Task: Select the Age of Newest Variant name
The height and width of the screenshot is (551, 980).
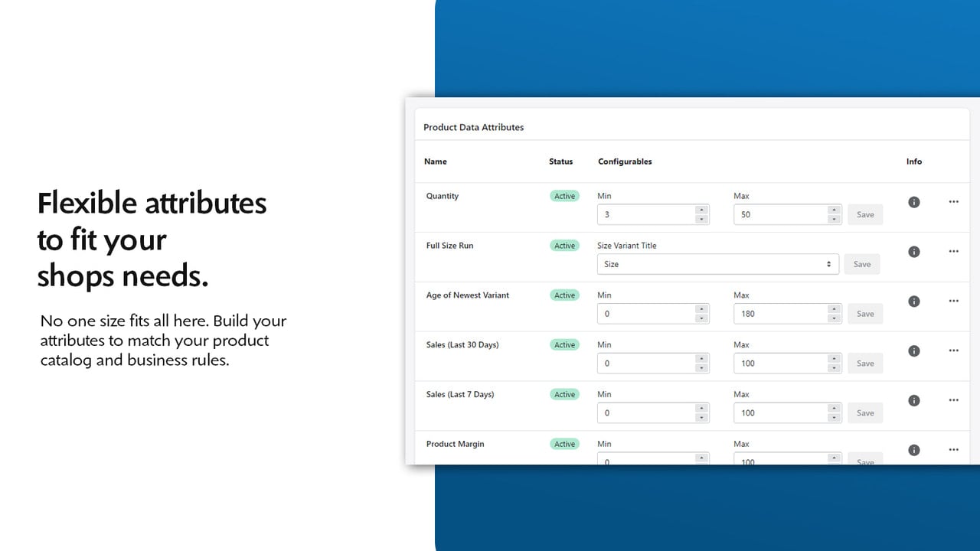Action: pos(468,295)
